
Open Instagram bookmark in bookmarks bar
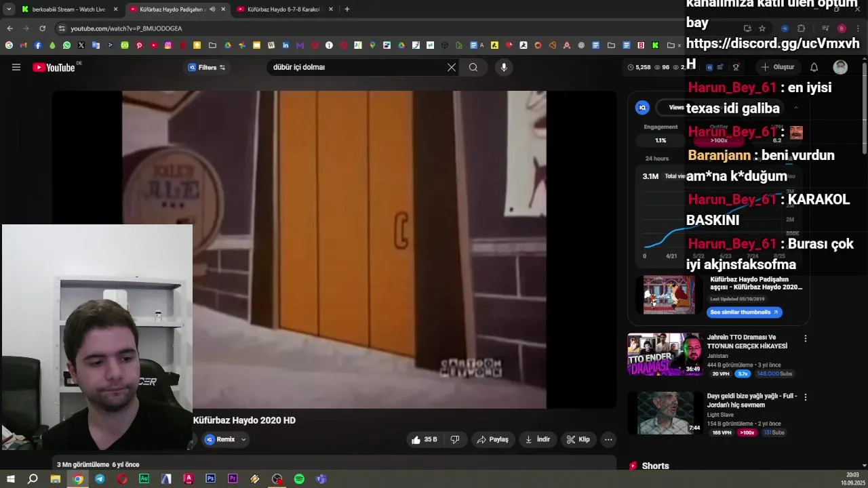point(168,45)
